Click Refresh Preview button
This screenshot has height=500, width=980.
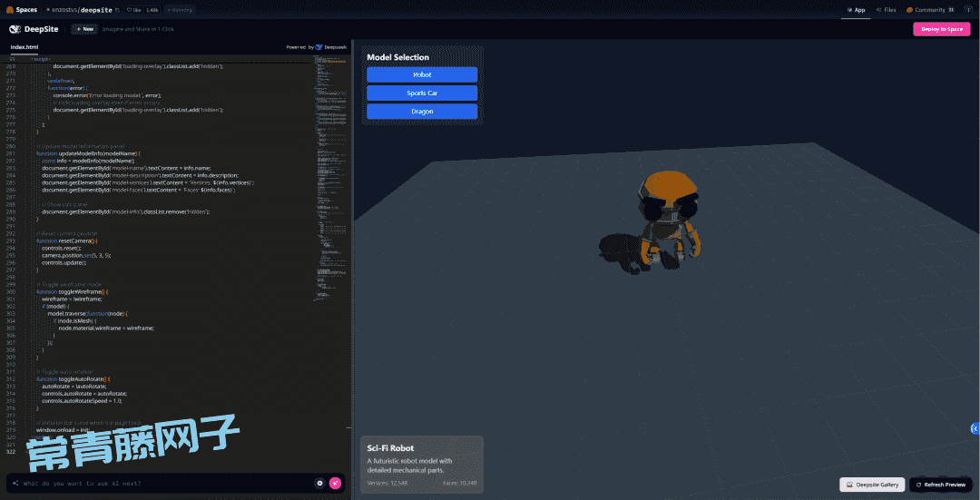[x=940, y=485]
